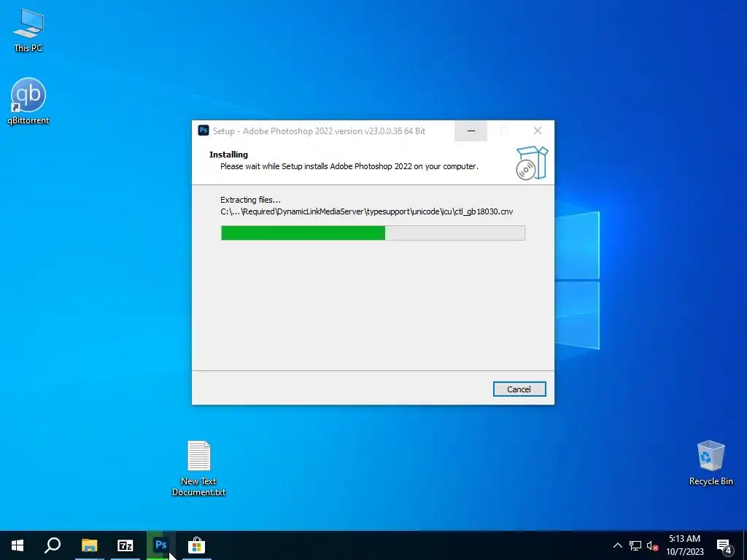Screen dimensions: 747x560
Task: Open taskbar Search magnifier
Action: 53,545
